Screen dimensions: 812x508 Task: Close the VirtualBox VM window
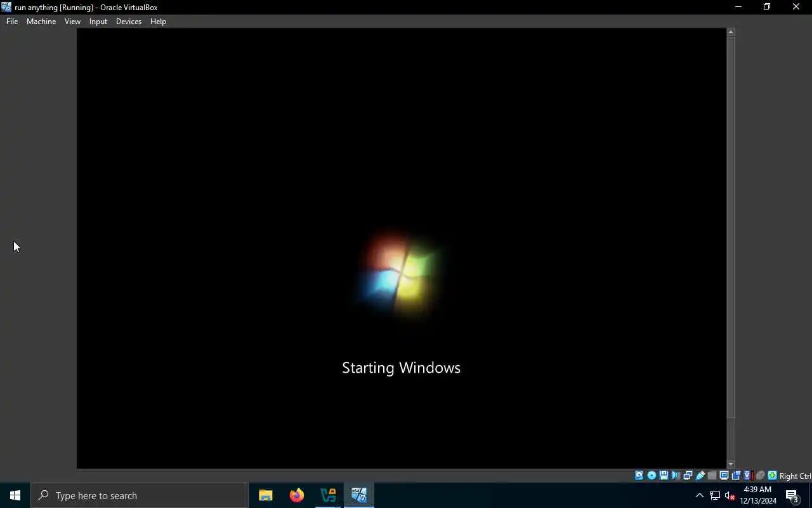[x=796, y=7]
